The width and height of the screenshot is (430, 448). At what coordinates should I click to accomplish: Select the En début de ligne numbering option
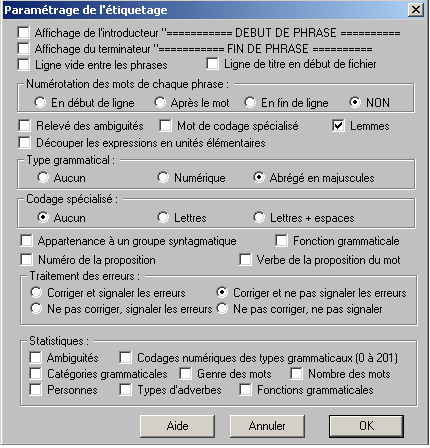(x=40, y=102)
